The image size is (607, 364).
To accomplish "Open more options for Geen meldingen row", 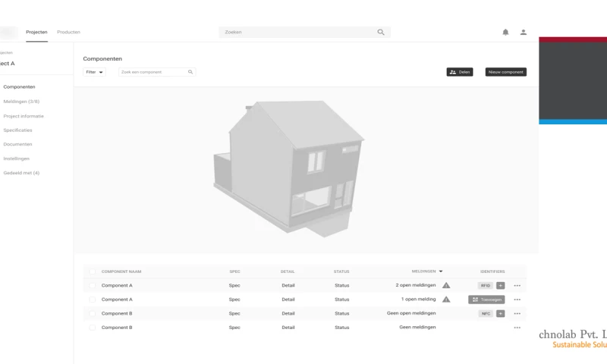I will (x=517, y=328).
